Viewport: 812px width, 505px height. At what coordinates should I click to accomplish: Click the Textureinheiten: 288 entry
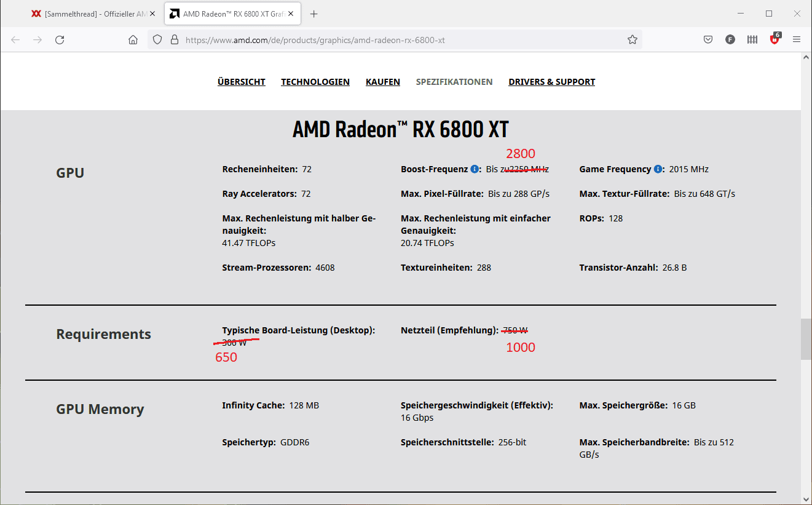coord(446,268)
